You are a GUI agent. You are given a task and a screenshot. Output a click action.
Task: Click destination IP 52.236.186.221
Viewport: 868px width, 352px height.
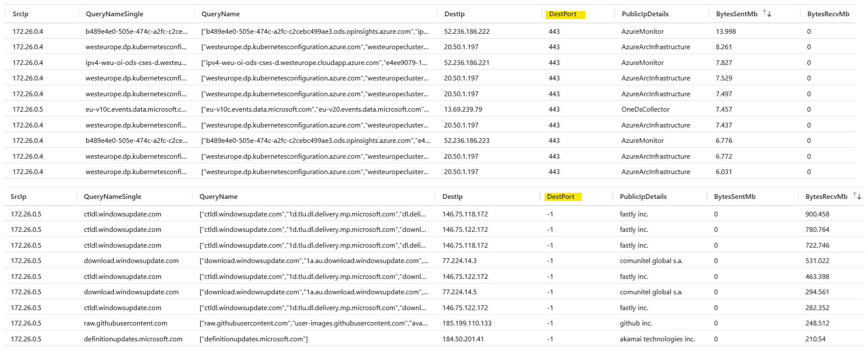[x=467, y=63]
